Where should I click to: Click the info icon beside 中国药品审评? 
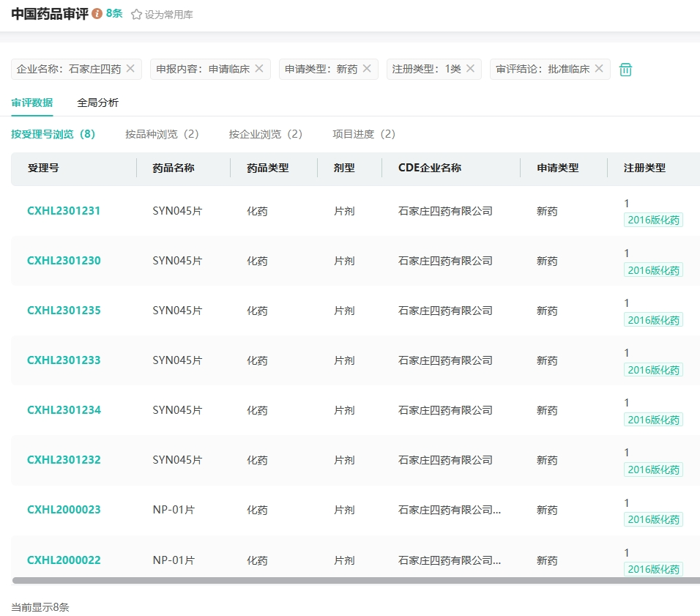click(x=97, y=14)
